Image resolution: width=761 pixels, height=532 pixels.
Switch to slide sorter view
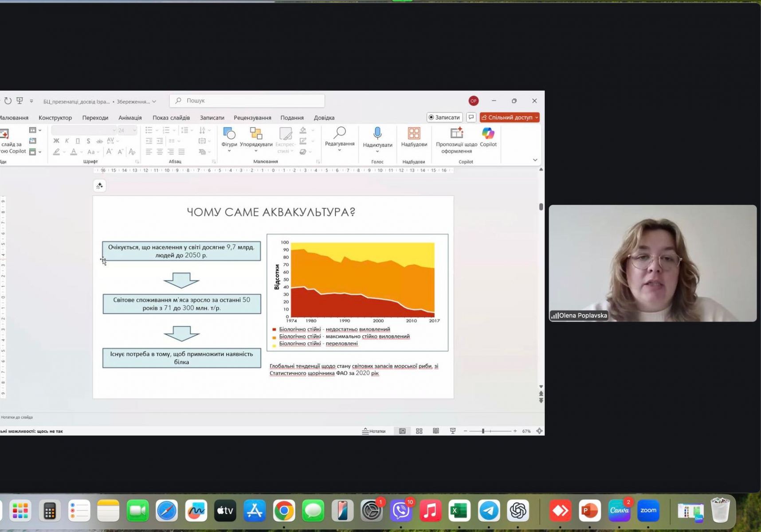pyautogui.click(x=419, y=431)
